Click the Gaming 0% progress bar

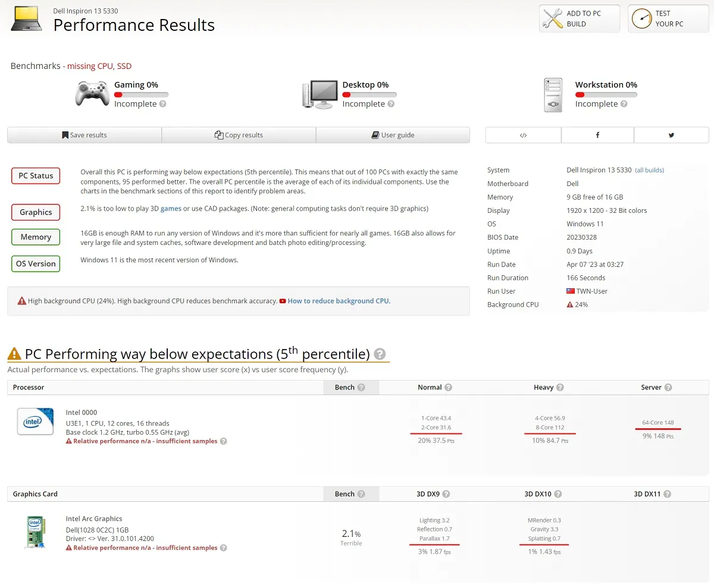pos(141,95)
